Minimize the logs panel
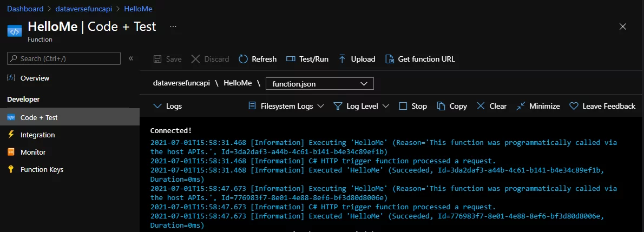The width and height of the screenshot is (644, 232). (x=538, y=106)
